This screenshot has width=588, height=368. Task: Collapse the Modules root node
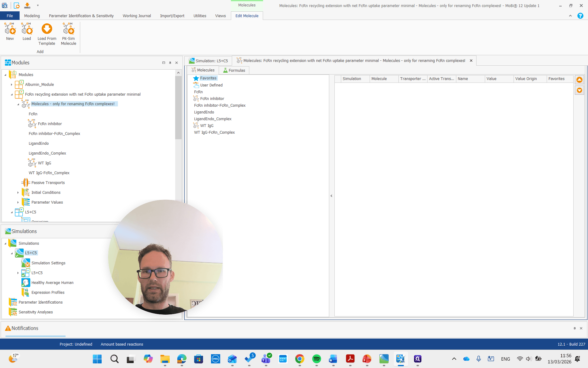click(x=5, y=75)
